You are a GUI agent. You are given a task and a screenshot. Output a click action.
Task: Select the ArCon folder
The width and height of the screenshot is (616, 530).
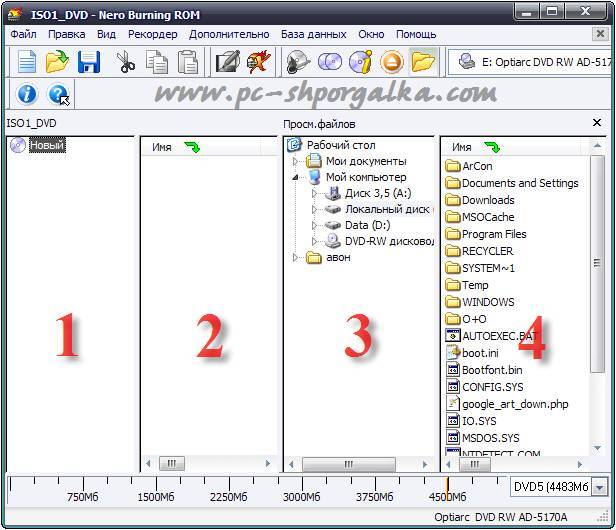pos(477,166)
